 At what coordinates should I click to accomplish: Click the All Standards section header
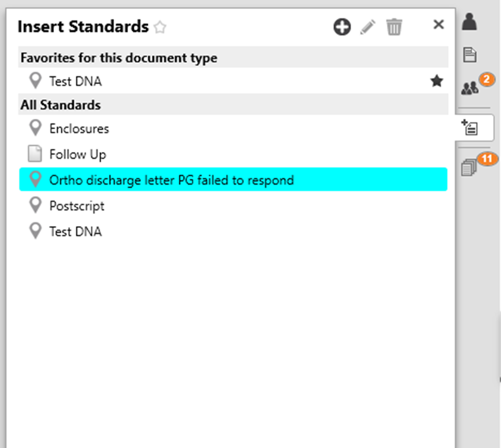click(233, 105)
